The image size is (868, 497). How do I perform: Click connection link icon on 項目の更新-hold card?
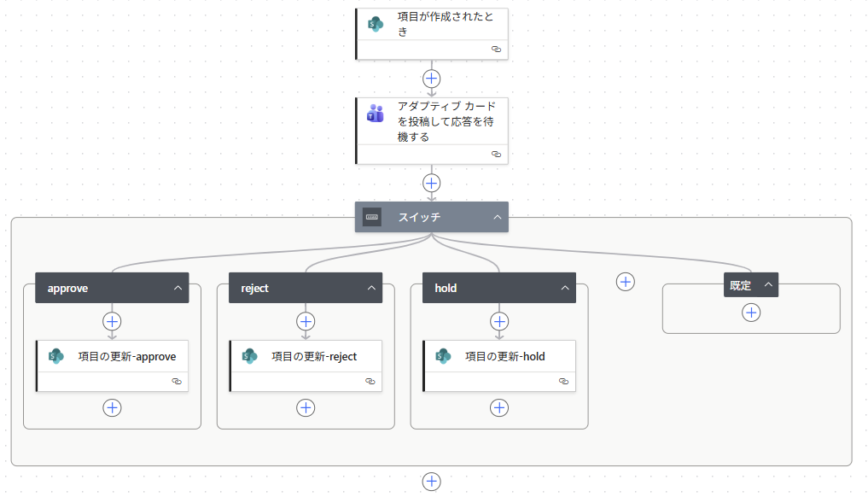coord(564,382)
